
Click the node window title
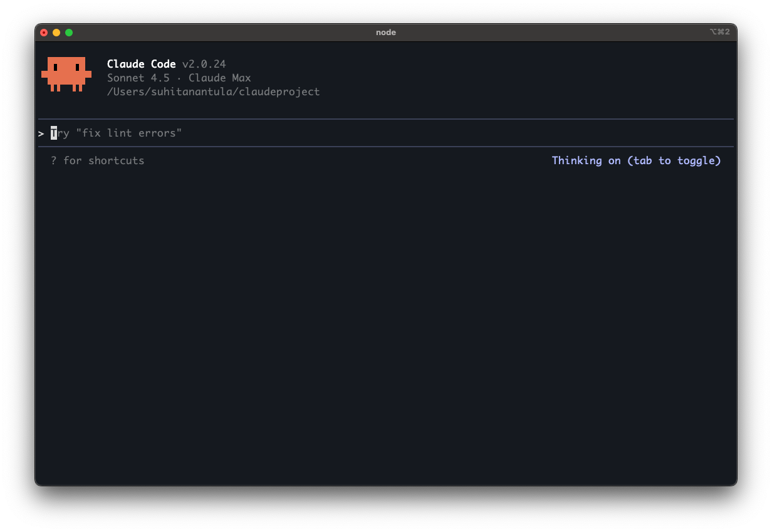[386, 32]
